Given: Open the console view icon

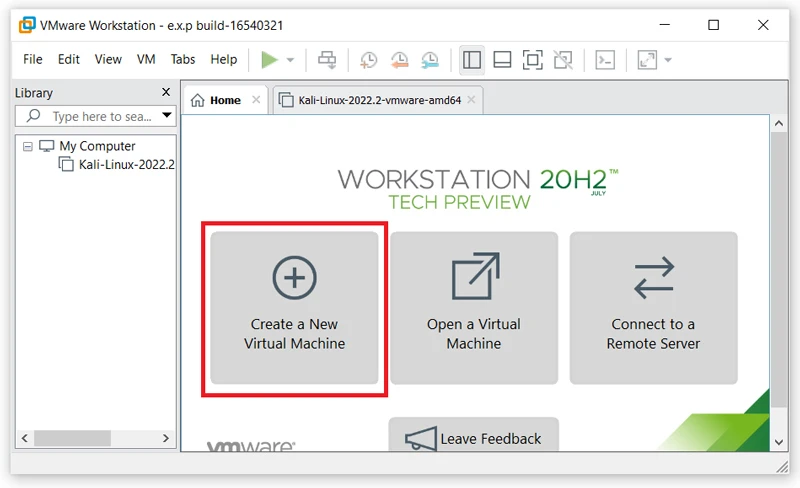Looking at the screenshot, I should coord(605,60).
